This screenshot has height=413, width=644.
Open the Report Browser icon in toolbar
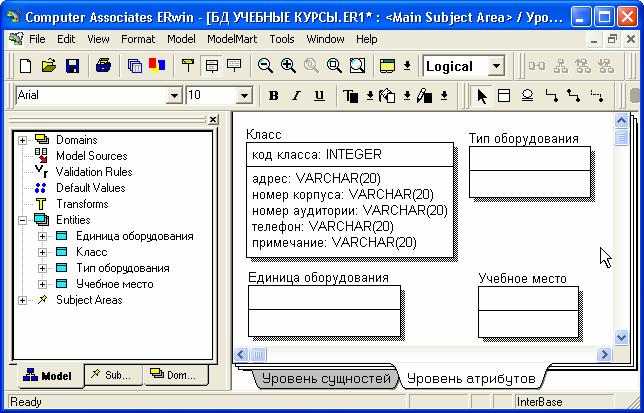coord(135,66)
